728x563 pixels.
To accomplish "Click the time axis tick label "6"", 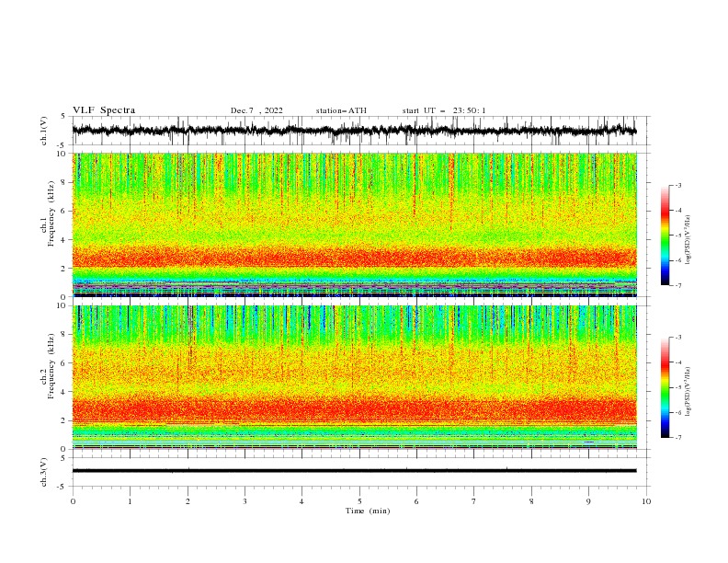I will (416, 501).
